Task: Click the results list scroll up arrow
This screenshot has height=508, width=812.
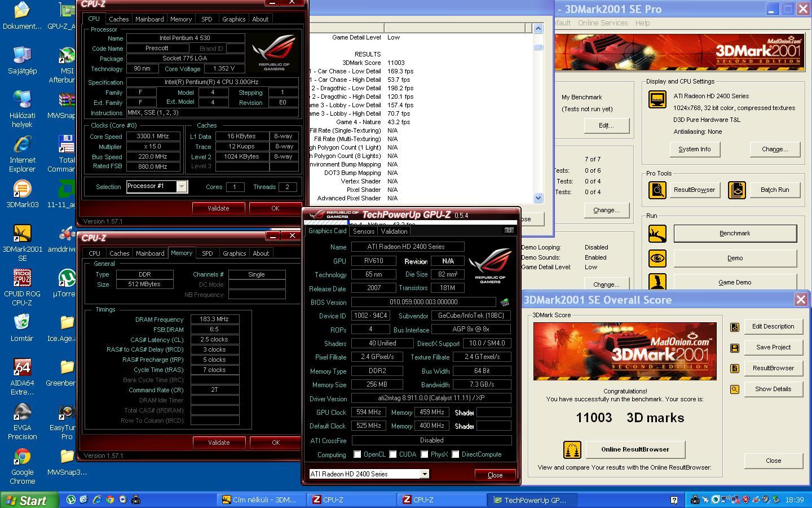Action: tap(538, 28)
